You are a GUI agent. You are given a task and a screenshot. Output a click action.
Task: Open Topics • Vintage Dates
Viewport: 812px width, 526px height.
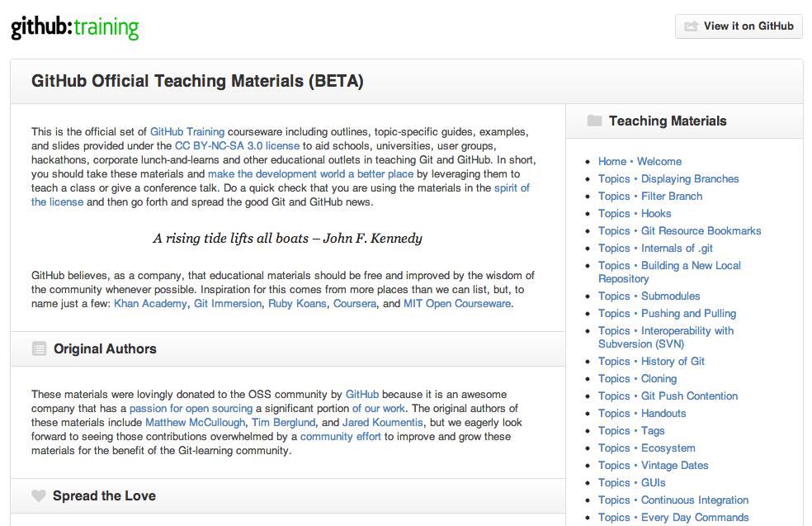(x=654, y=466)
